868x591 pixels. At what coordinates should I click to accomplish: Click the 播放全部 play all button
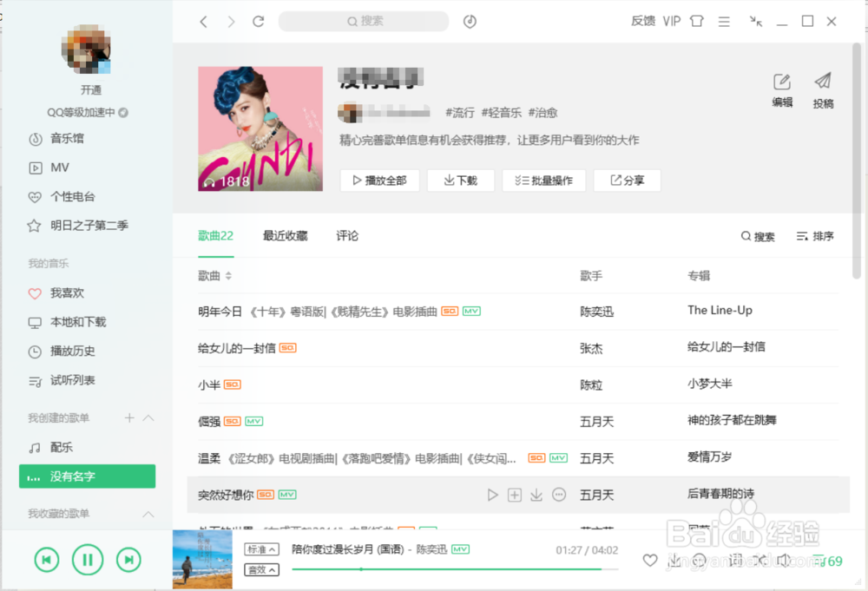click(x=379, y=180)
